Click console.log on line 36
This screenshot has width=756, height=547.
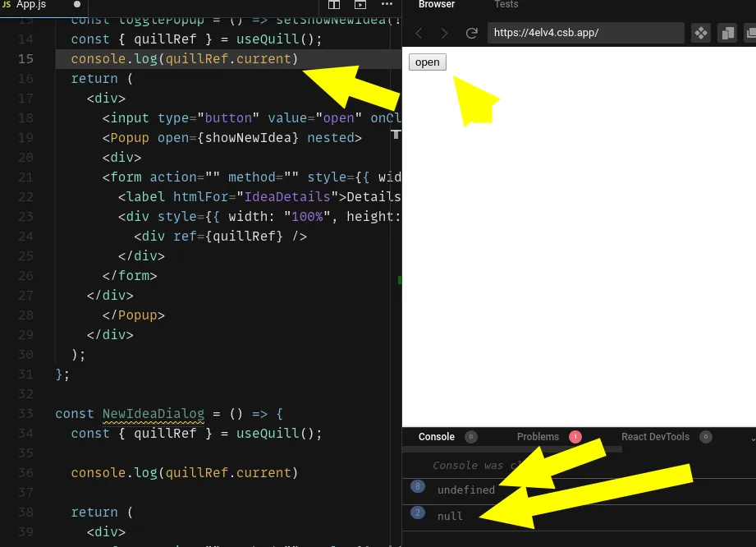coord(184,473)
